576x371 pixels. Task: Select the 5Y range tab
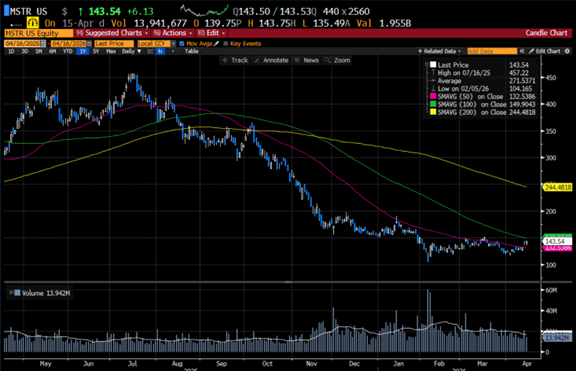(96, 51)
